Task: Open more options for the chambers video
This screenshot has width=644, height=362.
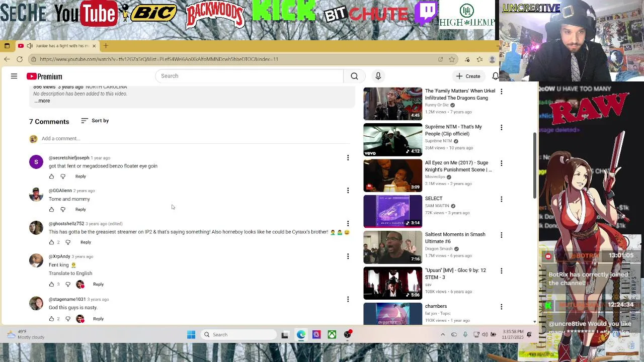Action: tap(501, 307)
